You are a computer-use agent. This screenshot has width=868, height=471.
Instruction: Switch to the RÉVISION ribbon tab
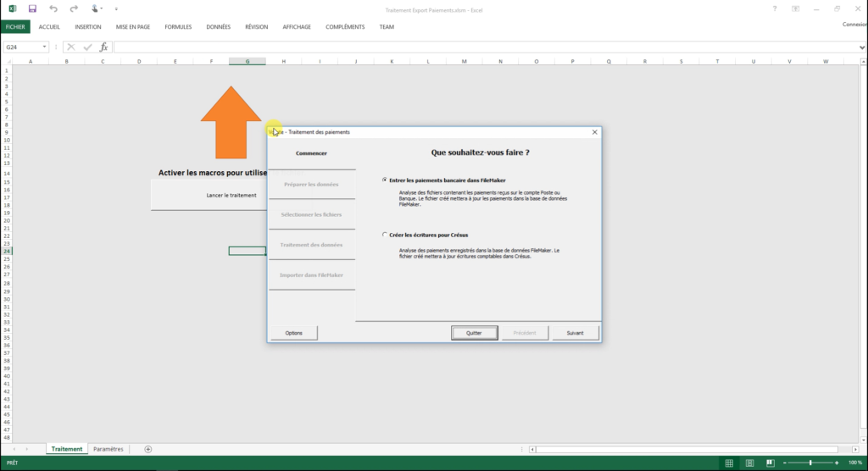256,26
